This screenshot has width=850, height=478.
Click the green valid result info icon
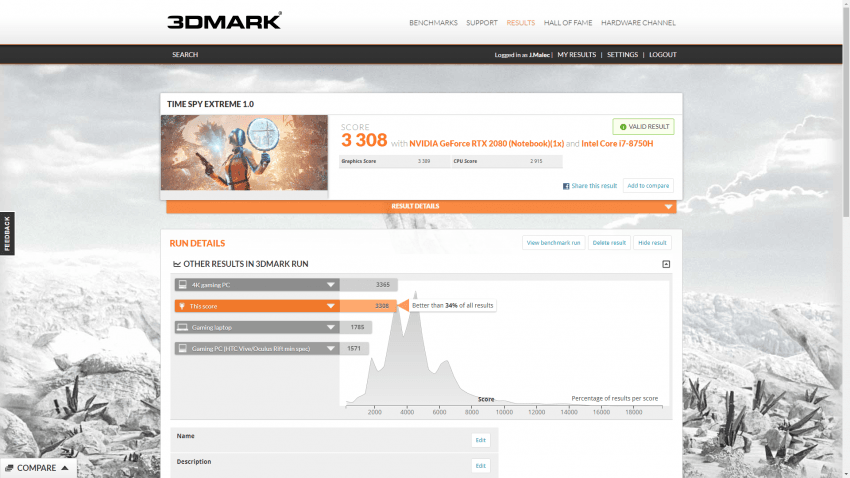623,127
